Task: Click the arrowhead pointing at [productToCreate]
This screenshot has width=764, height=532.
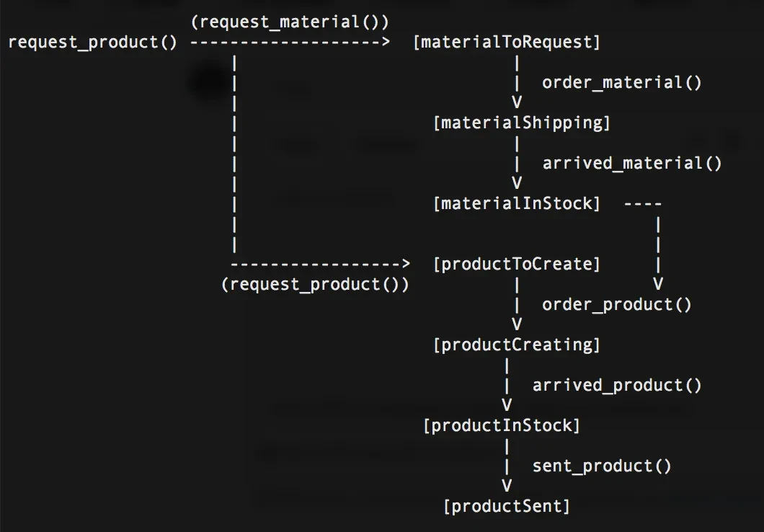Action: [x=405, y=264]
